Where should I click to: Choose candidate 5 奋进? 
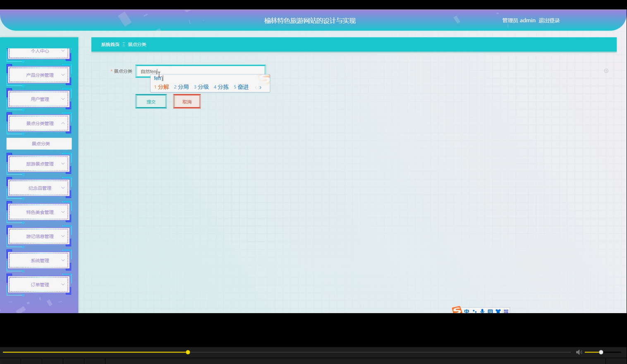tap(241, 87)
